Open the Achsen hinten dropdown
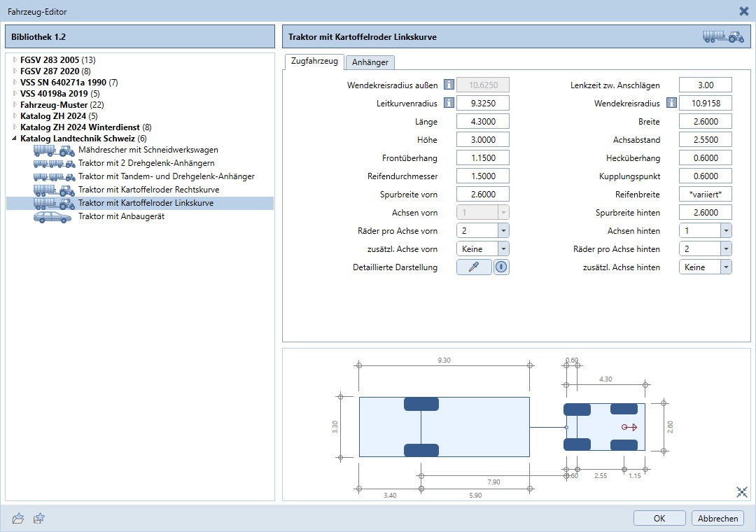Image resolution: width=756 pixels, height=532 pixels. click(725, 231)
